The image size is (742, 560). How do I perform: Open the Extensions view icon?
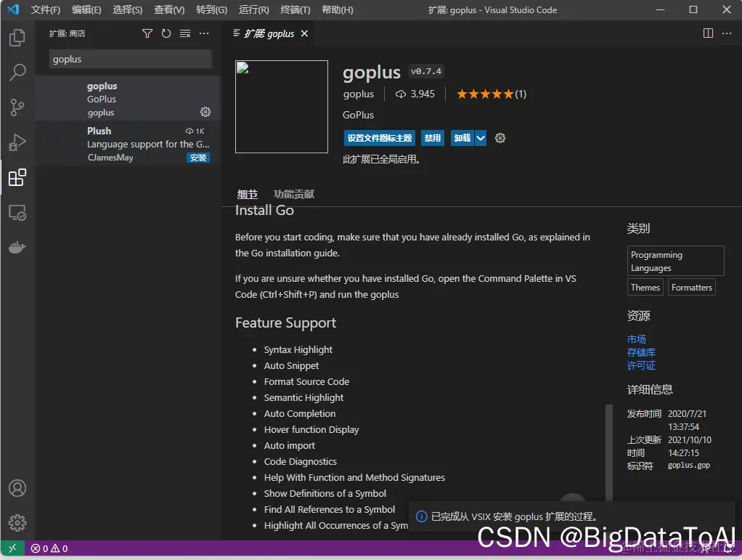click(x=17, y=177)
